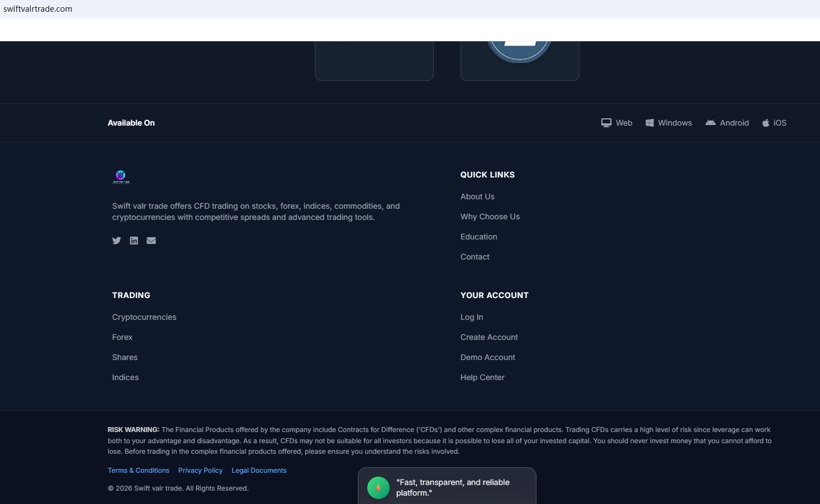Viewport: 820px width, 504px height.
Task: Click the Available On label
Action: (131, 123)
